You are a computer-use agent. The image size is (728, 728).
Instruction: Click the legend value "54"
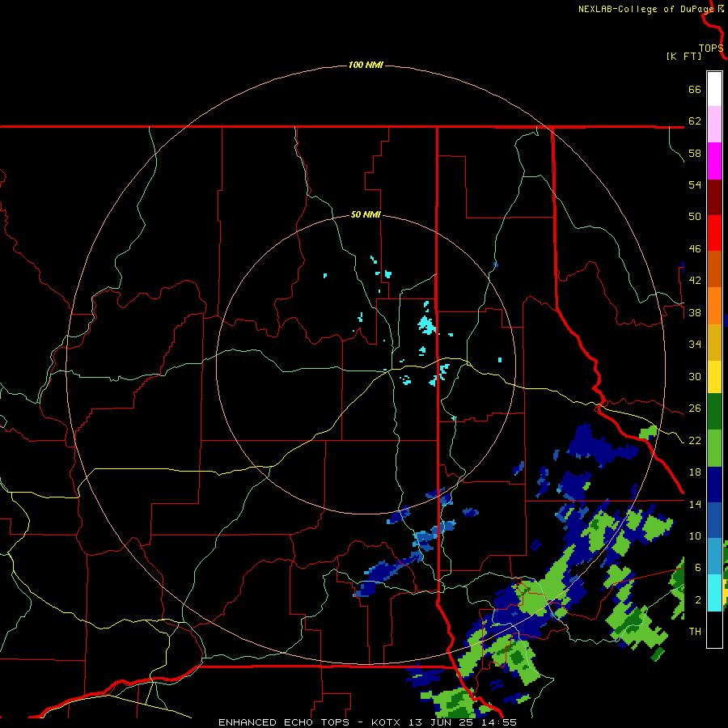point(695,184)
